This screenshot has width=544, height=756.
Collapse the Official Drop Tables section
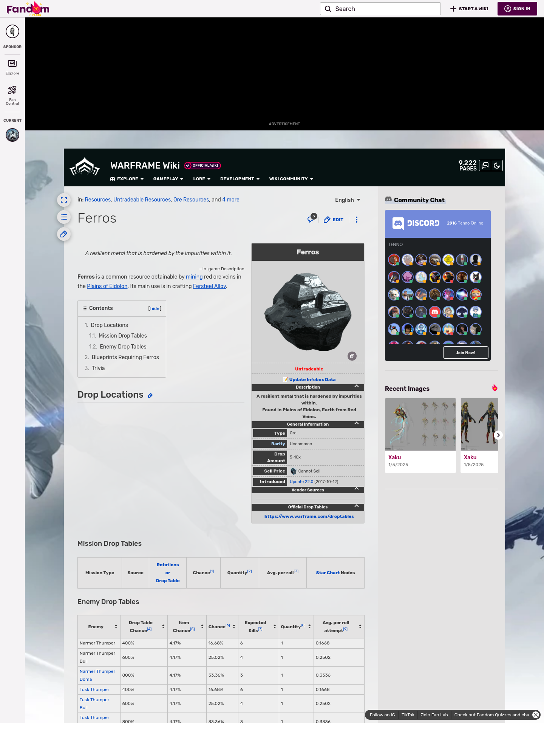[x=357, y=506]
